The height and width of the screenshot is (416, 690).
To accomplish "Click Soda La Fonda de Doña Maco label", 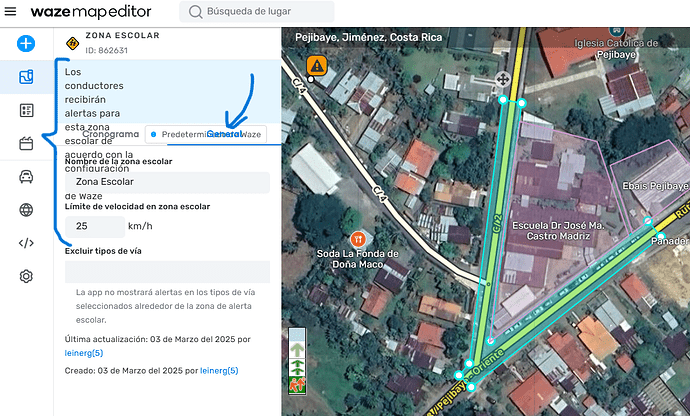I will (358, 259).
